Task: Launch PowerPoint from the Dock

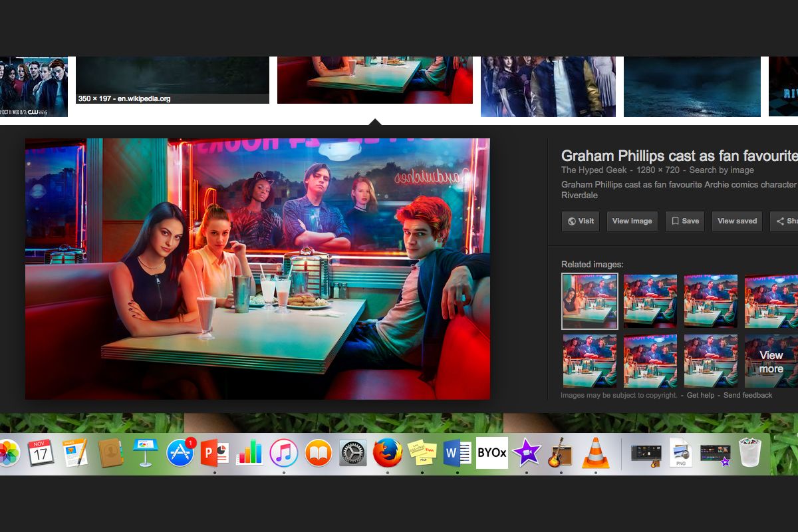Action: click(x=214, y=453)
